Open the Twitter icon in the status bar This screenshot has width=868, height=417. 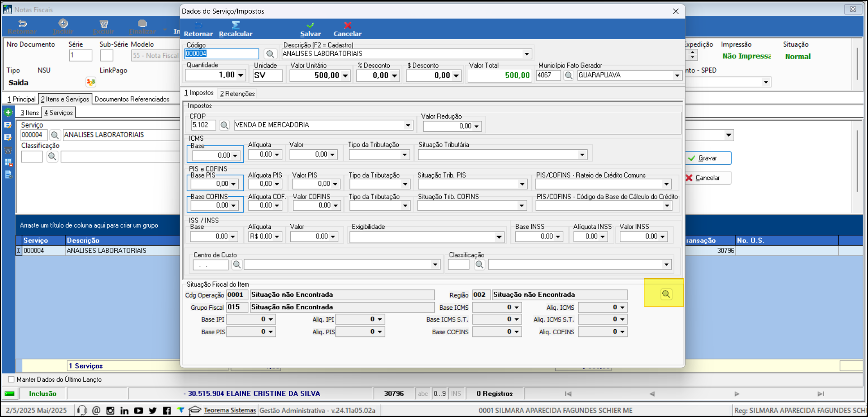point(153,410)
